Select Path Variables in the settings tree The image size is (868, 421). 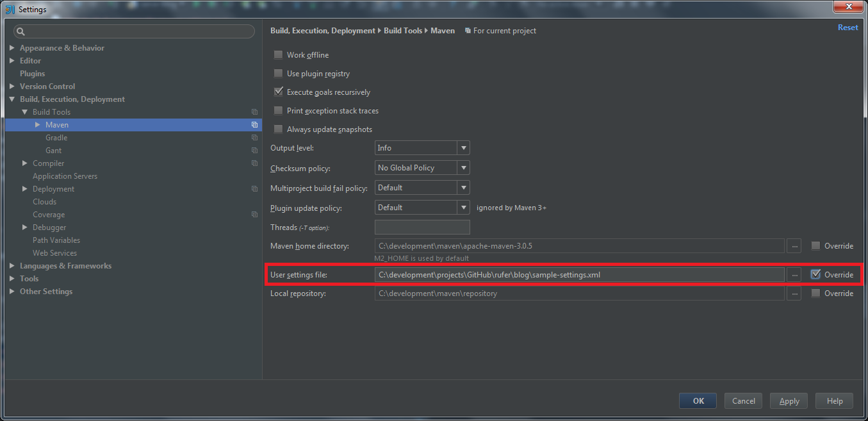point(56,240)
